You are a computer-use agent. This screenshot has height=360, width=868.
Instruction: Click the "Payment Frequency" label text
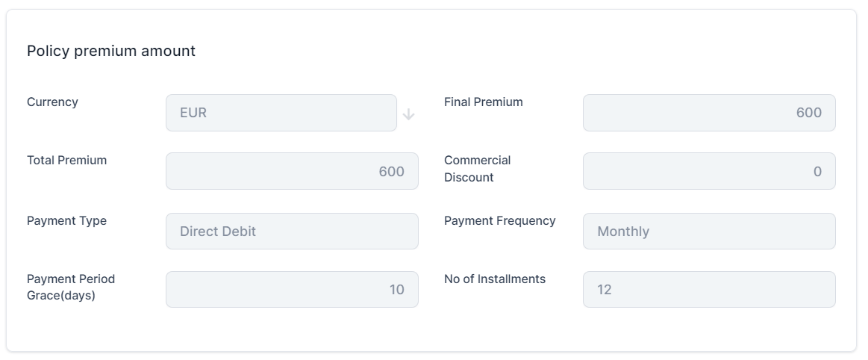click(499, 220)
